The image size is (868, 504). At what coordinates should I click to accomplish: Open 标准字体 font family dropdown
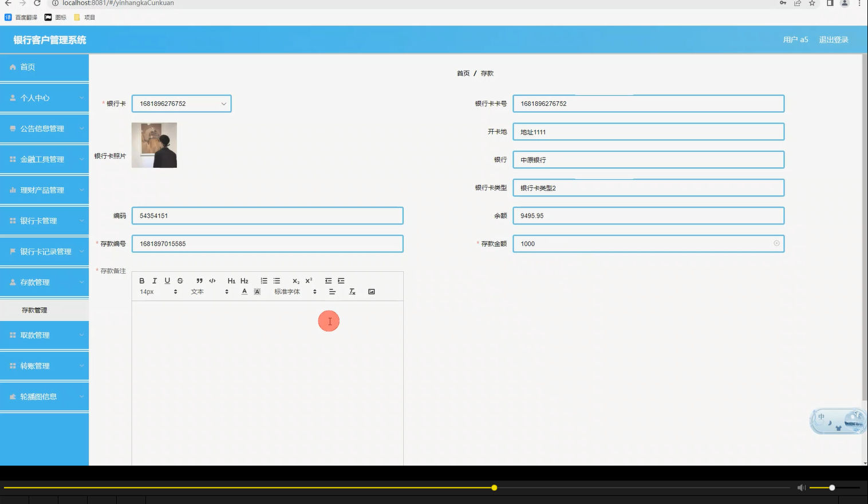pos(295,292)
